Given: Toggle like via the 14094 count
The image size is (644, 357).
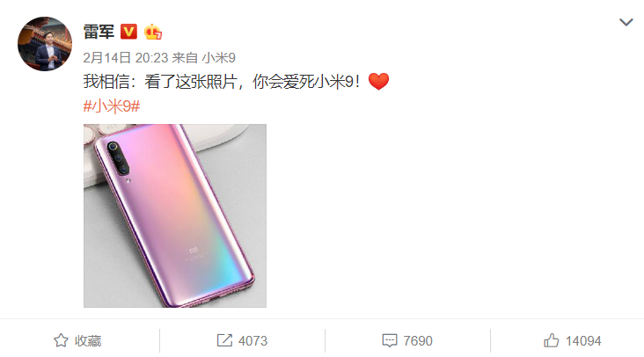Looking at the screenshot, I should 583,341.
